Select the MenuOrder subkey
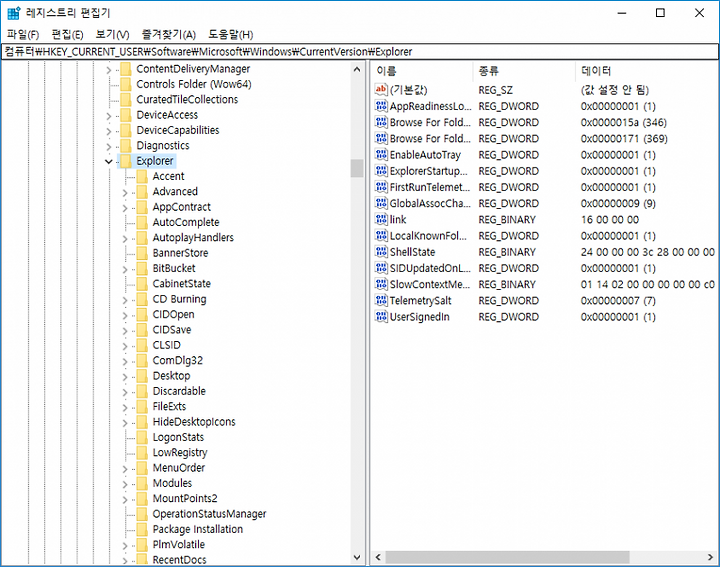Screen dimensions: 720x567 point(179,468)
